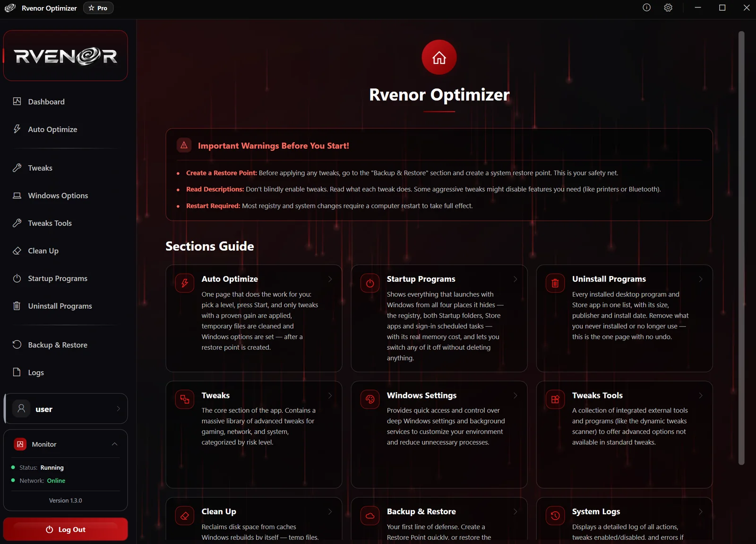Open Startup Programs sidebar item
The image size is (756, 544).
click(x=66, y=278)
